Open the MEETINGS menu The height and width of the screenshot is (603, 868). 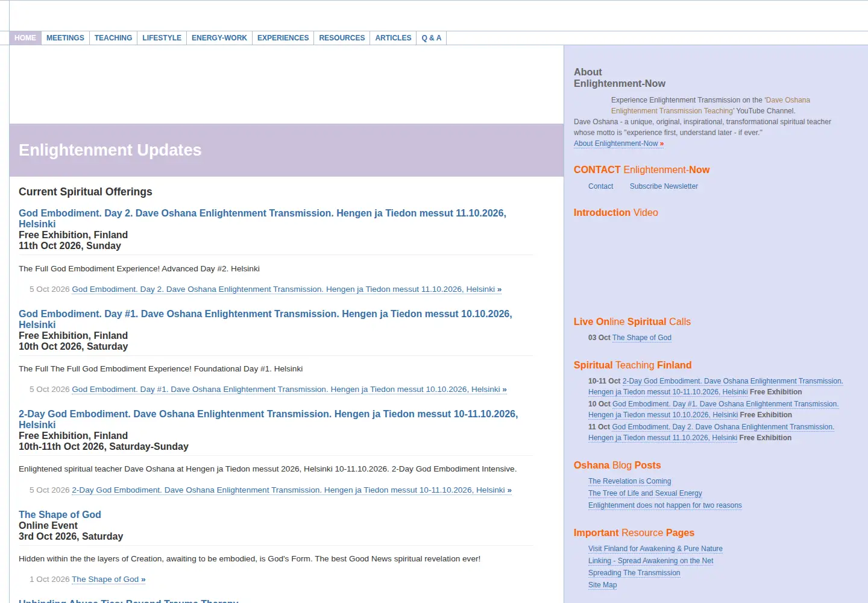pyautogui.click(x=65, y=38)
